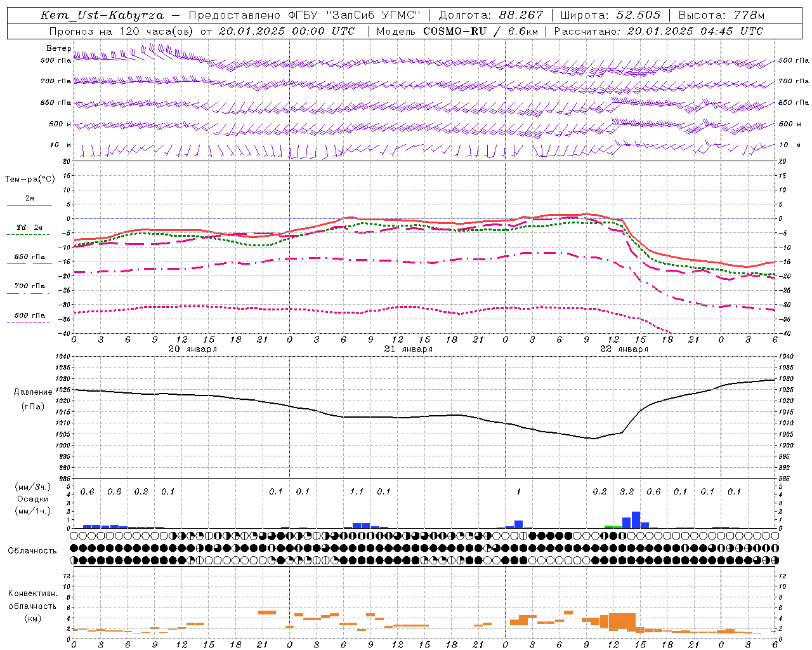Select the (мм/3ч.) precipitation unit label
Viewport: 812px width, 650px height.
tap(32, 487)
